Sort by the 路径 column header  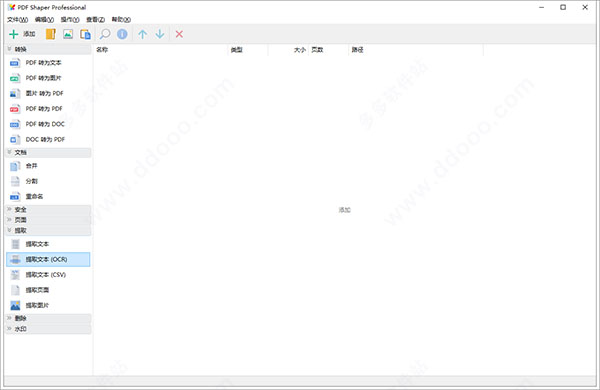click(416, 50)
